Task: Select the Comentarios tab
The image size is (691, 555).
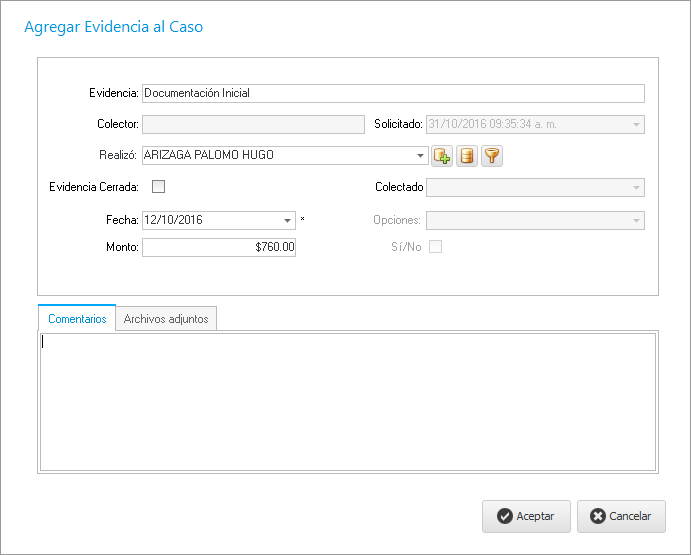Action: [x=77, y=319]
